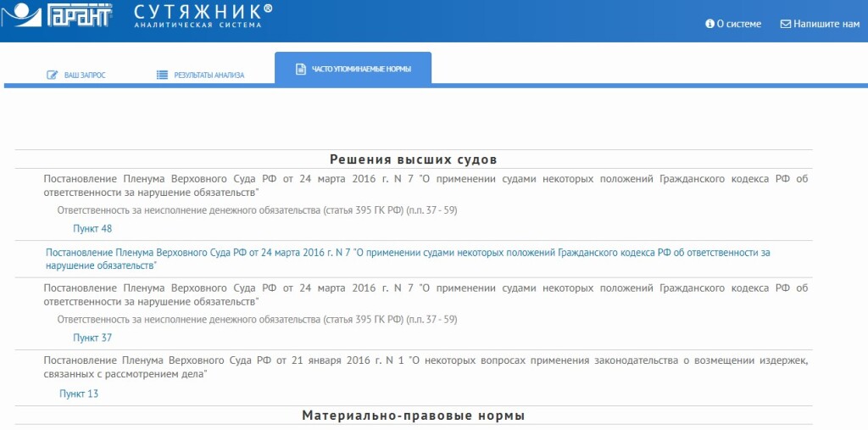The width and height of the screenshot is (868, 430).
Task: Open the Напишите нам contact link
Action: coord(826,24)
